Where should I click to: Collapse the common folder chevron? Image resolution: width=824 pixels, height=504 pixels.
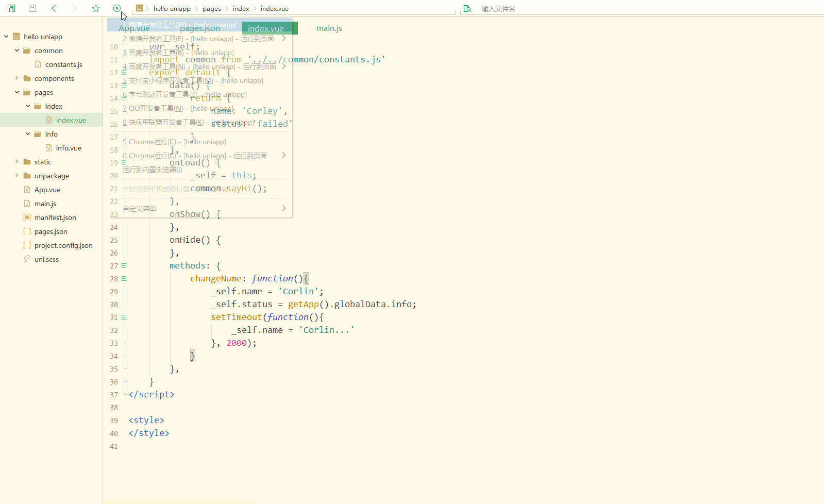(x=17, y=51)
